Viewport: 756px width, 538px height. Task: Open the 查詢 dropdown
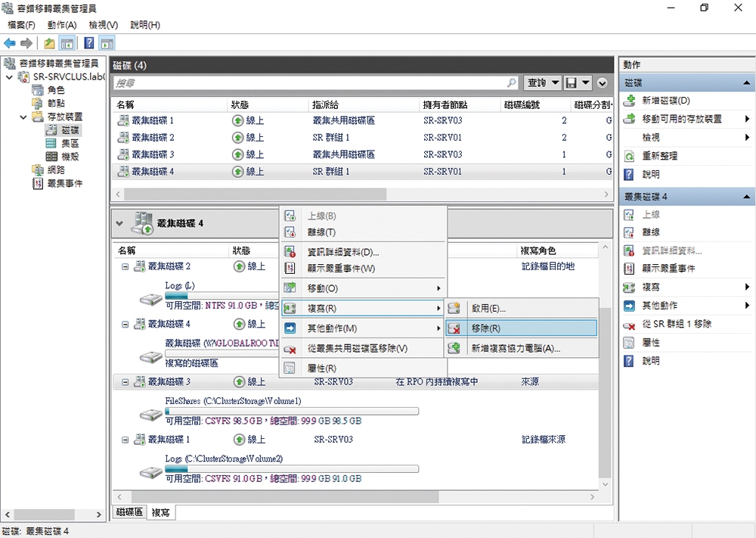pos(542,83)
